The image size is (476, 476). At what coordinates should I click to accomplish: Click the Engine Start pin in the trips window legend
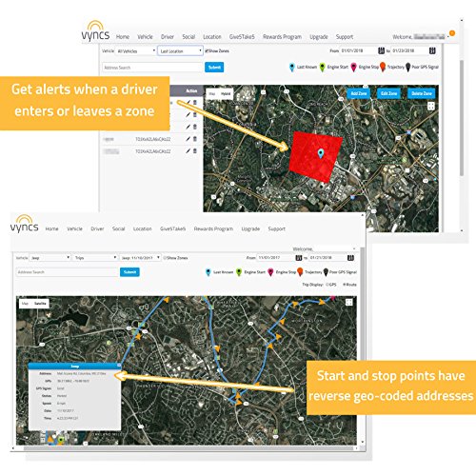[x=239, y=272]
